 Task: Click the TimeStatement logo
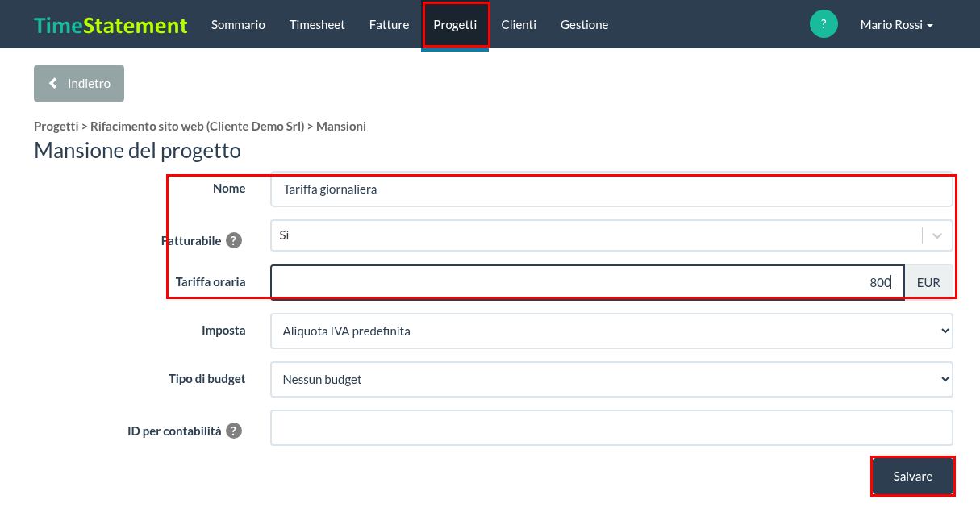111,25
